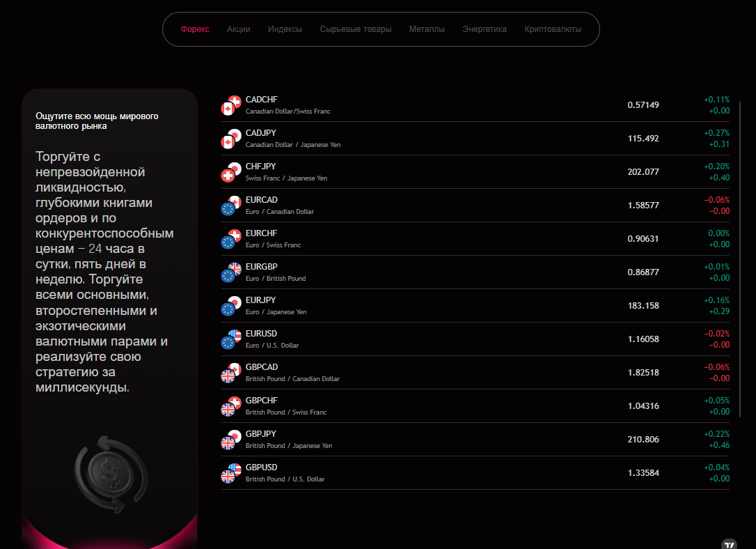Open the EURUSD symbol link

click(261, 333)
